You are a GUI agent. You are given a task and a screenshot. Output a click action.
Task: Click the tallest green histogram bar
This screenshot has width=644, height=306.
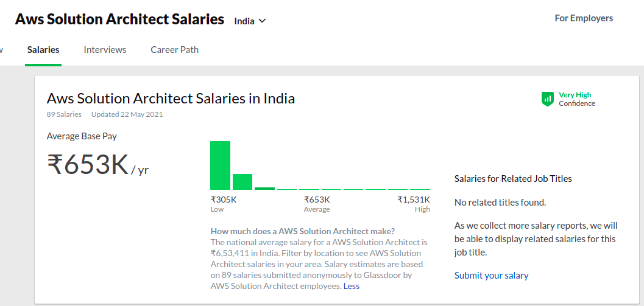pyautogui.click(x=221, y=165)
